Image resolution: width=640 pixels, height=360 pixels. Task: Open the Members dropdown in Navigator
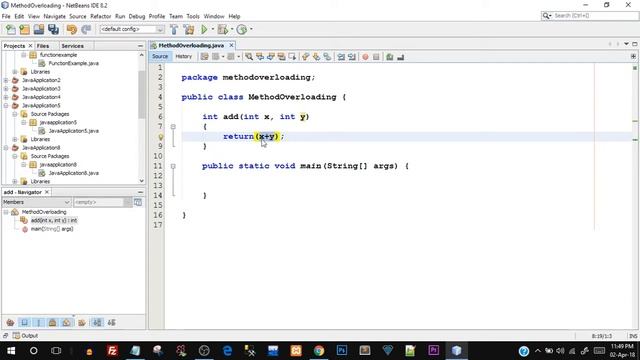coord(37,202)
